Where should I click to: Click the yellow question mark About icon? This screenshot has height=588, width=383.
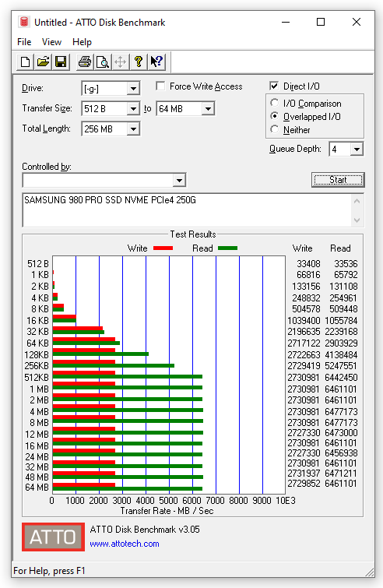point(139,62)
